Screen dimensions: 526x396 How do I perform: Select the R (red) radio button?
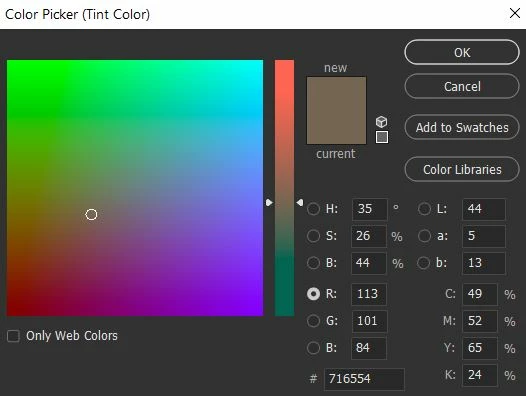pos(313,294)
